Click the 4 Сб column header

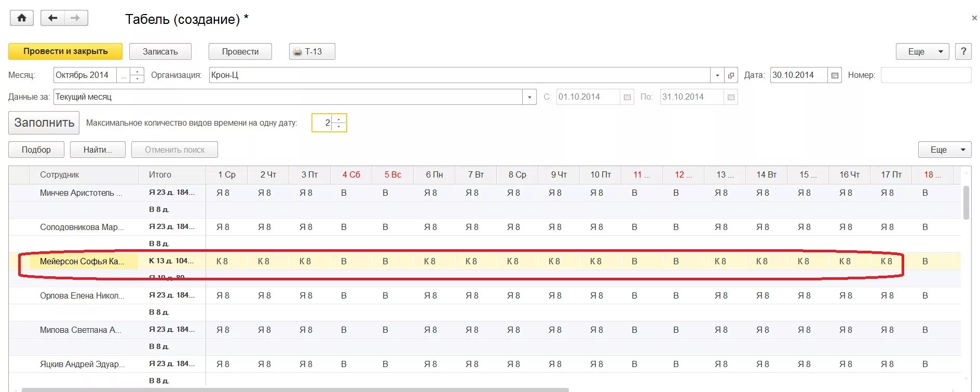point(351,175)
